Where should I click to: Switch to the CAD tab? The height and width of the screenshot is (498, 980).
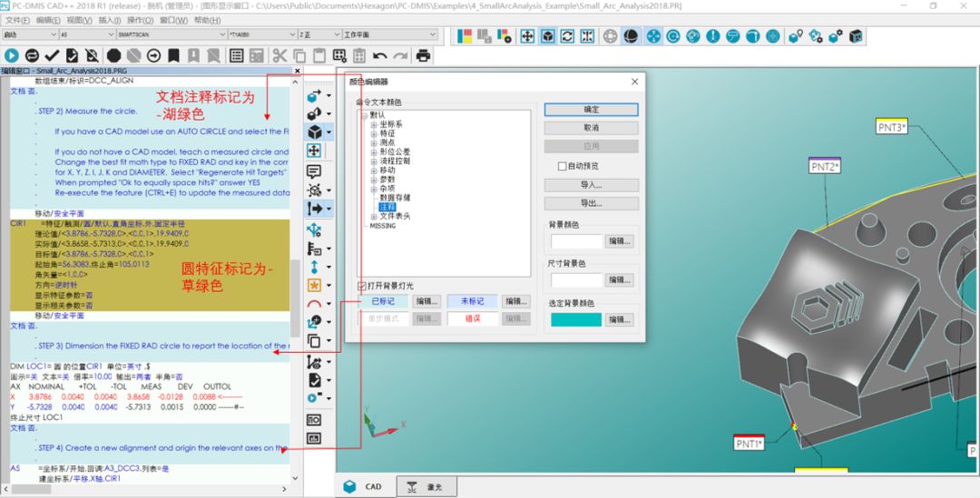click(x=365, y=487)
